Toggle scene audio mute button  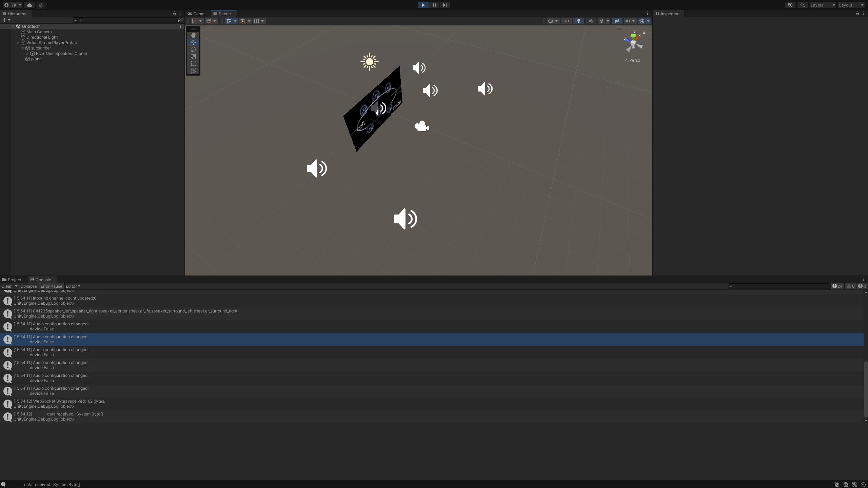tap(591, 21)
